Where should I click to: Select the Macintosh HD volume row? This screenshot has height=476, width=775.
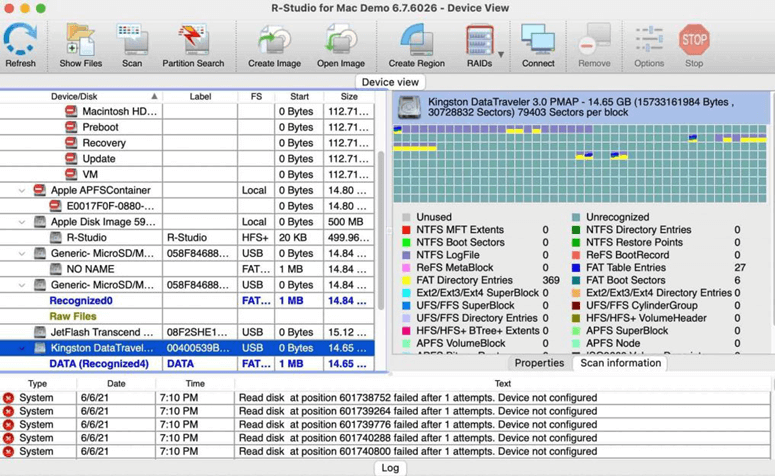point(187,111)
